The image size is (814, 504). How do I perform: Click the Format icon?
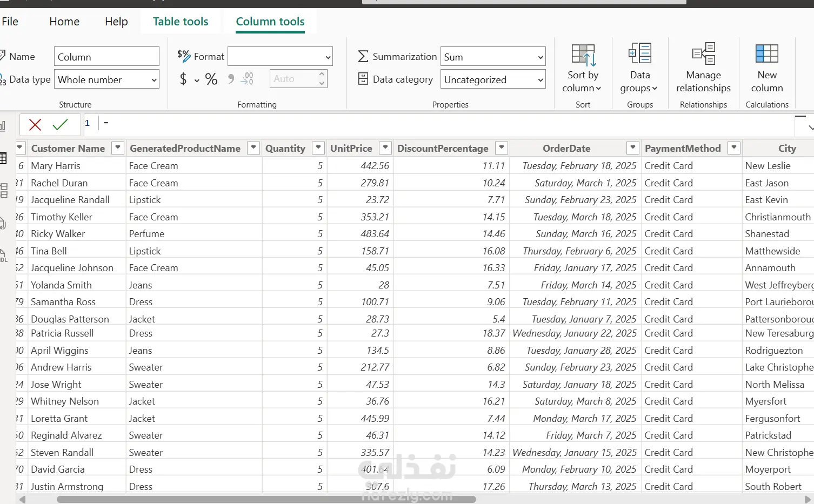(184, 56)
